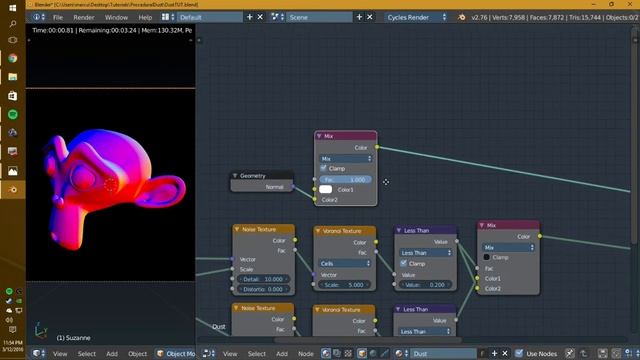Click the Fac 1.000 slider in the upper Mix node
This screenshot has width=640, height=360.
pos(345,180)
